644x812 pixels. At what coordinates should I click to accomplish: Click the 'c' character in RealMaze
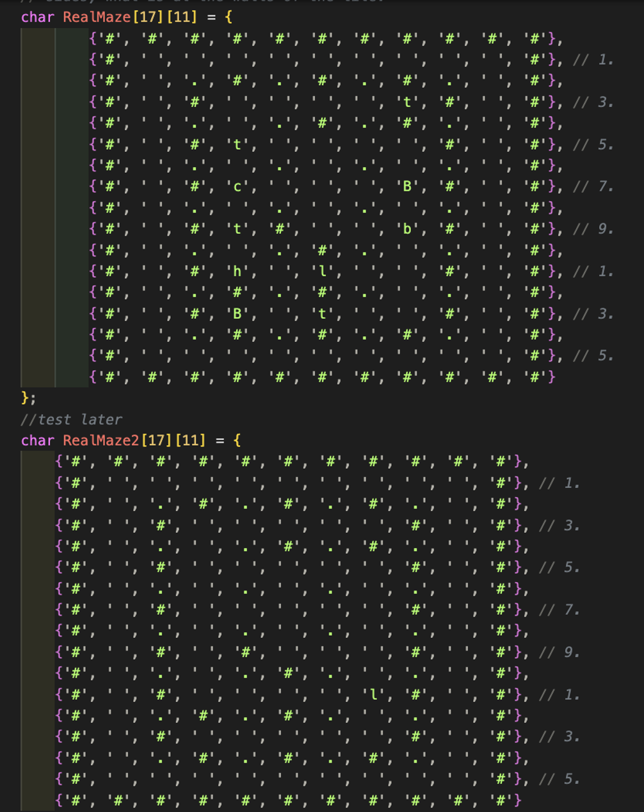237,187
